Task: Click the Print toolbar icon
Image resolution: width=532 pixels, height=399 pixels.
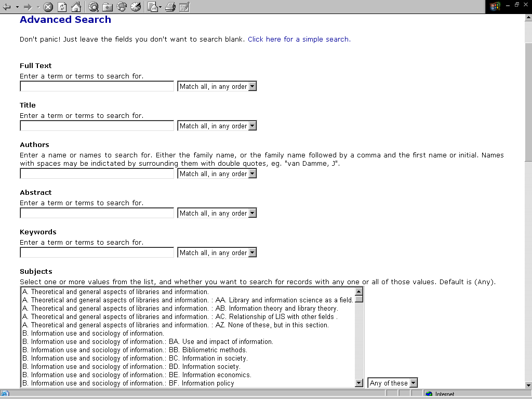Action: 170,7
